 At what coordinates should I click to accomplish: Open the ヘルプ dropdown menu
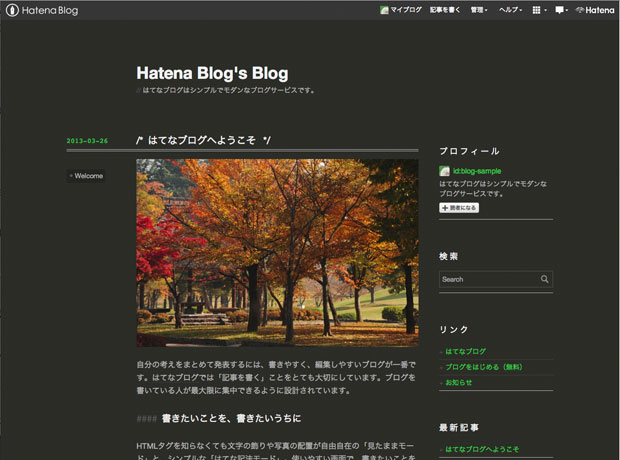[510, 10]
